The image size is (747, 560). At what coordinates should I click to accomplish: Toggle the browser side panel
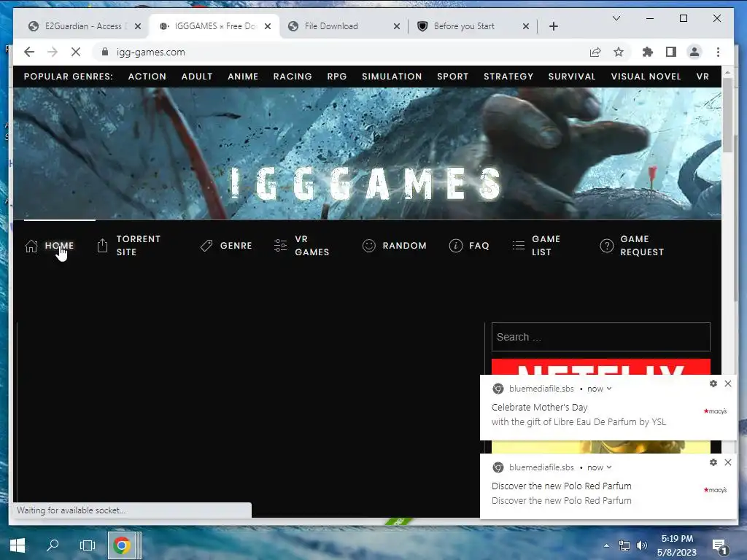click(x=671, y=52)
